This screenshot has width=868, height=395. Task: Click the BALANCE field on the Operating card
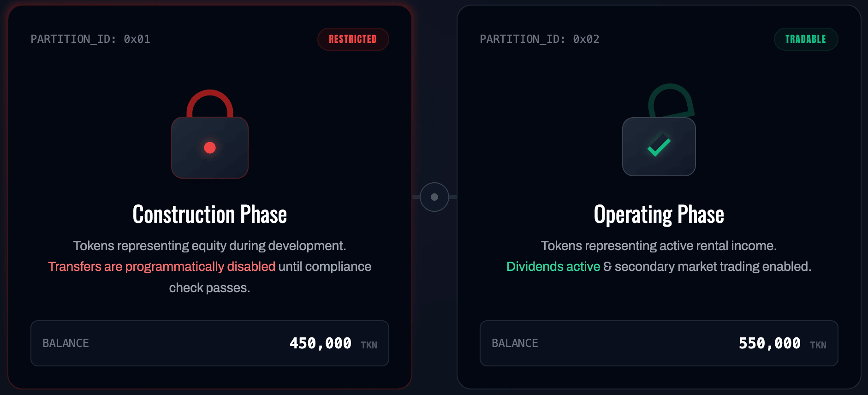tap(515, 343)
